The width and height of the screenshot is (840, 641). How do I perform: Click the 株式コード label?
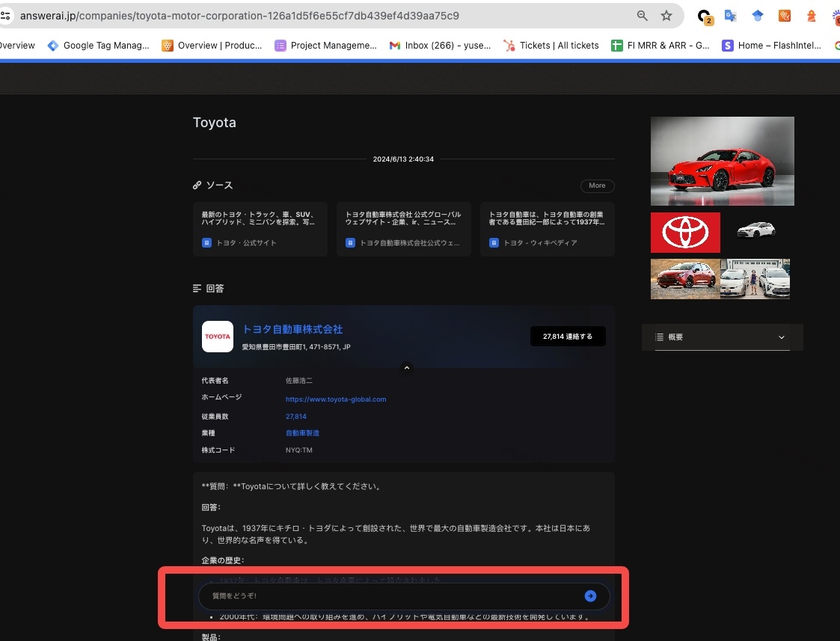click(x=218, y=450)
